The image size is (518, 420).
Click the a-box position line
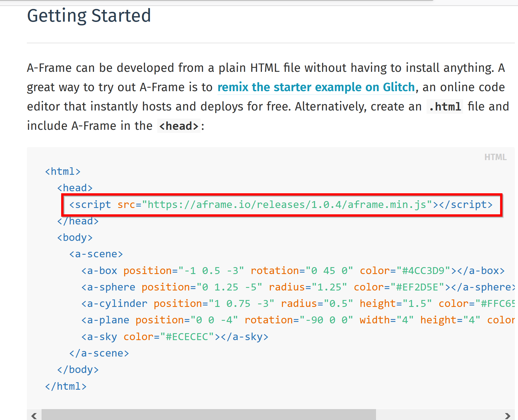(x=293, y=271)
